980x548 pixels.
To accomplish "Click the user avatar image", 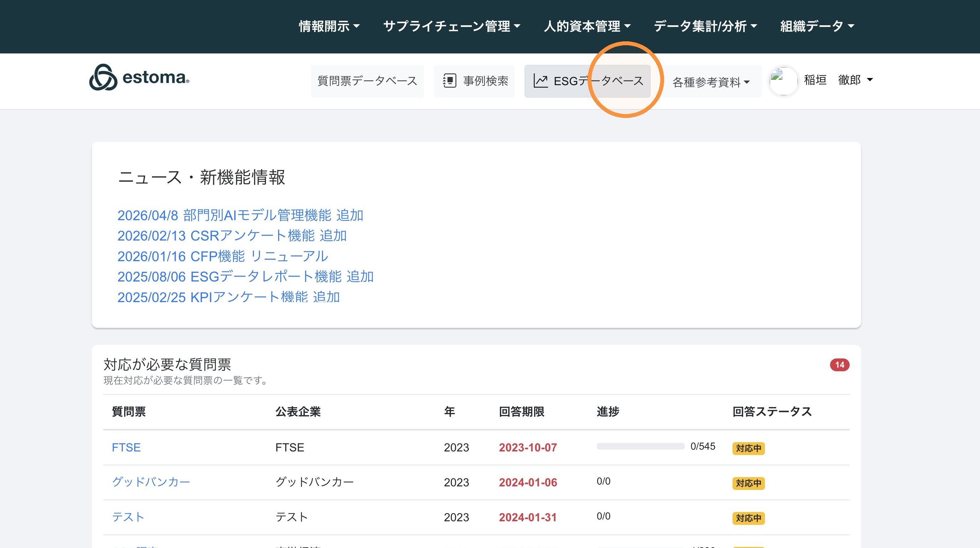I will (x=783, y=81).
